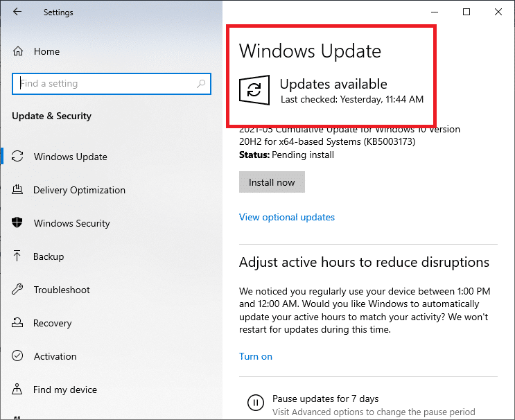The image size is (515, 420).
Task: Click the Updates available refresh icon
Action: (x=254, y=91)
